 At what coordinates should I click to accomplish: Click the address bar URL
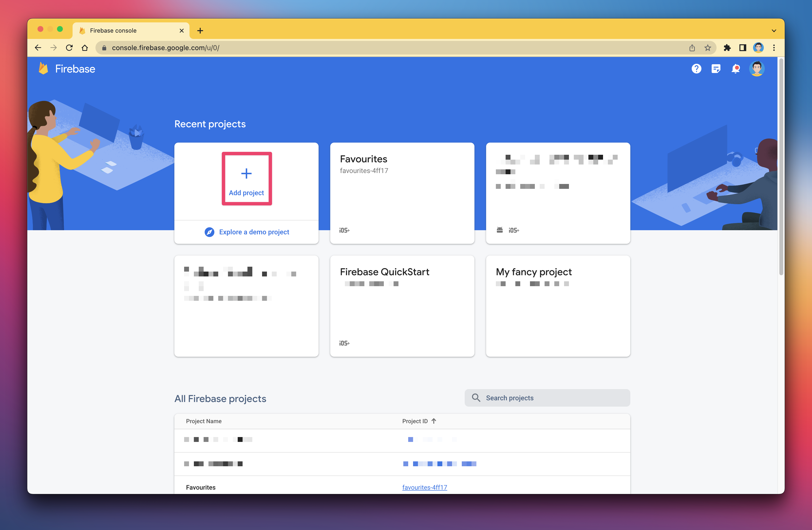tap(165, 48)
